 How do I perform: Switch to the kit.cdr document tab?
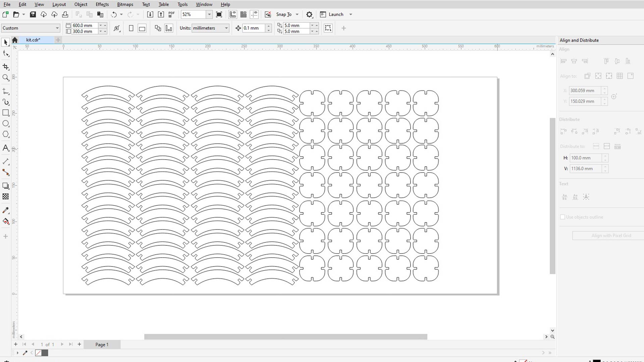[x=33, y=40]
